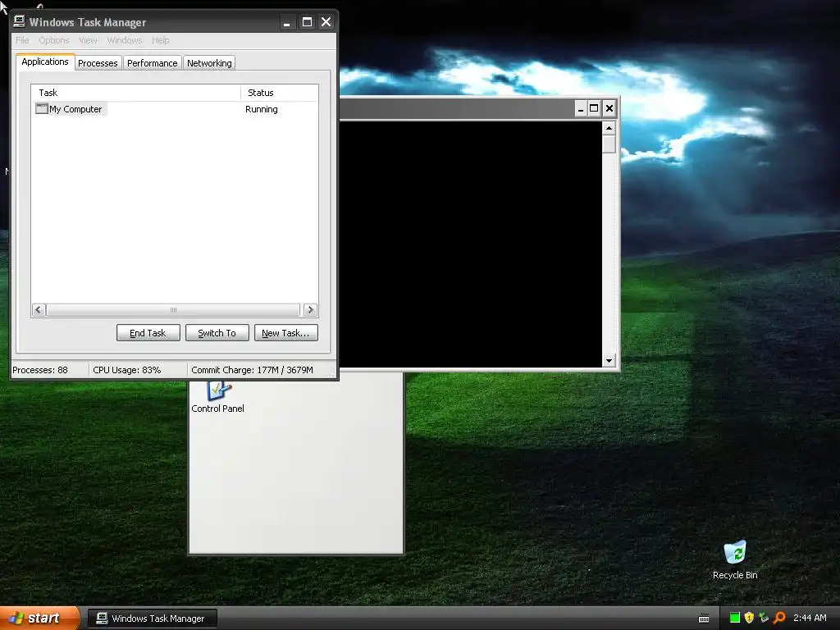The image size is (840, 630).
Task: Click the Control Panel label text
Action: pos(217,409)
